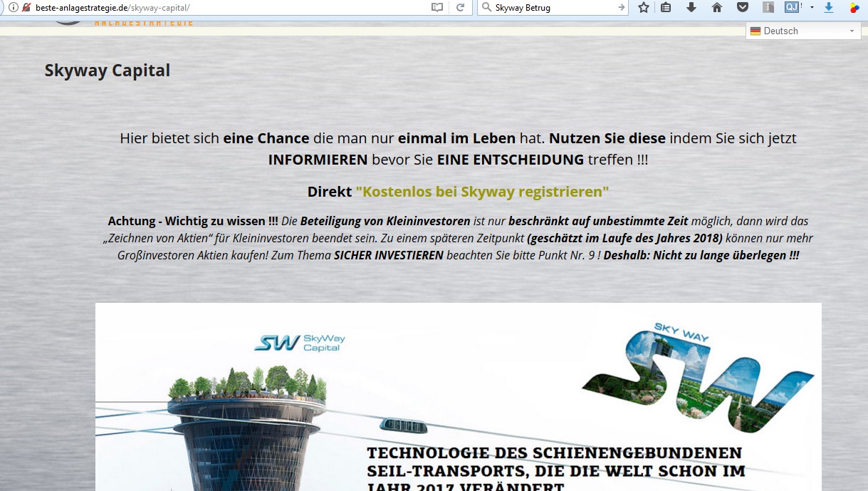Click the search go arrow
Screen dimensions: 868x491
click(x=622, y=7)
